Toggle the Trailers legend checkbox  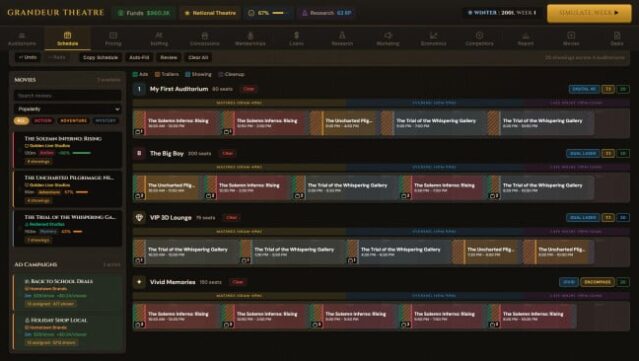click(x=157, y=74)
